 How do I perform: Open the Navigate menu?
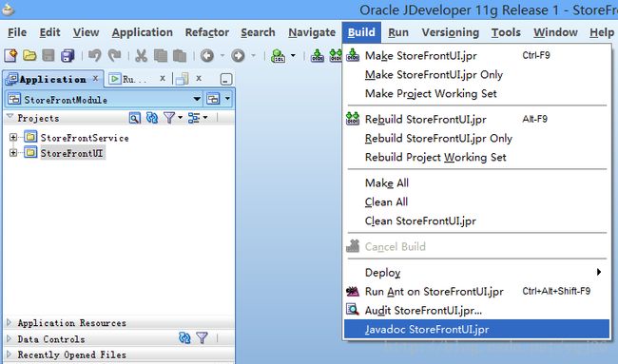[312, 32]
